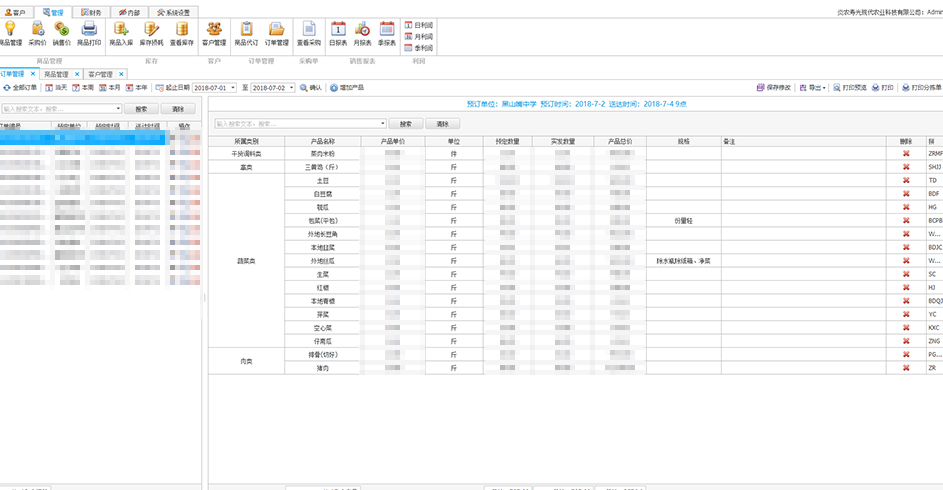This screenshot has width=943, height=490.
Task: Delete the 土豆 row using red X
Action: [x=906, y=180]
